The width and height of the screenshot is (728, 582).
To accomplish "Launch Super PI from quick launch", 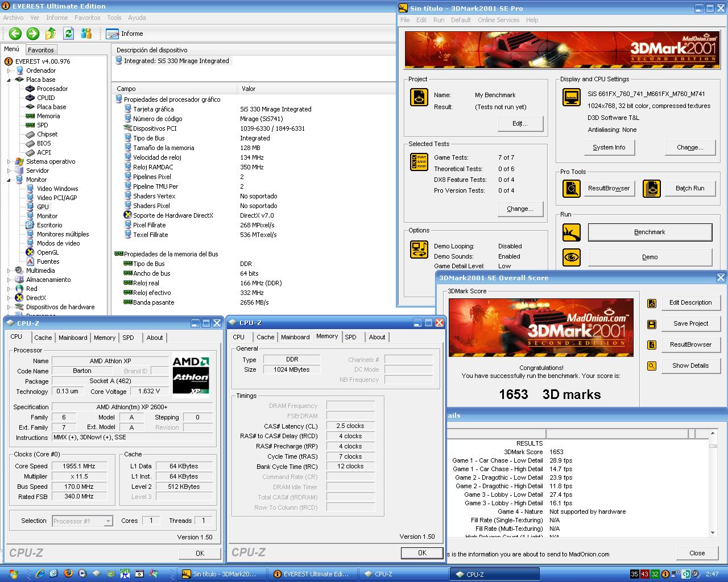I will 125,573.
